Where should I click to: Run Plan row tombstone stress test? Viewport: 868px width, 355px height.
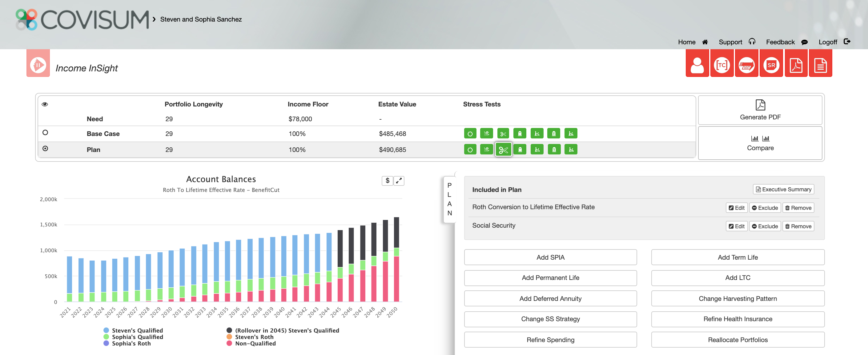pyautogui.click(x=520, y=150)
